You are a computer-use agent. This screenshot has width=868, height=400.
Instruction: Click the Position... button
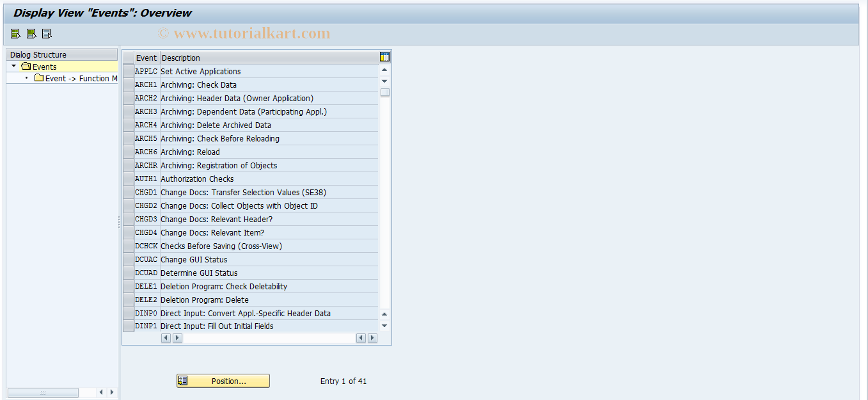click(223, 381)
